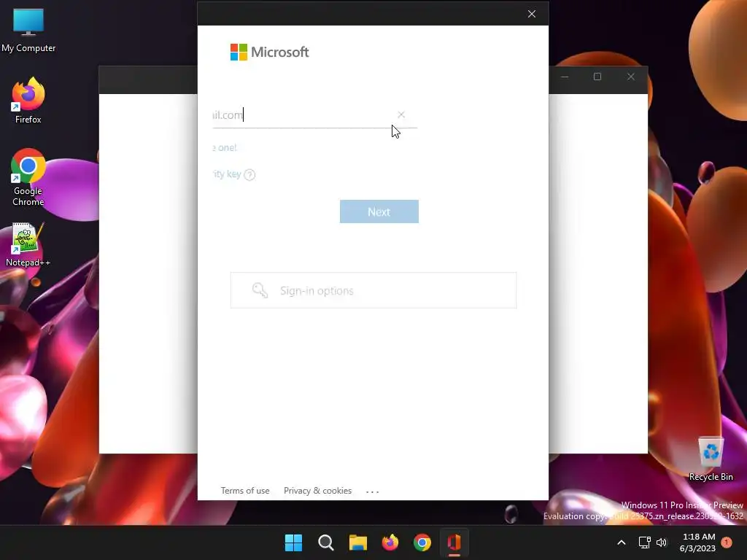This screenshot has height=560, width=747.
Task: Open network status in system tray
Action: tap(645, 542)
